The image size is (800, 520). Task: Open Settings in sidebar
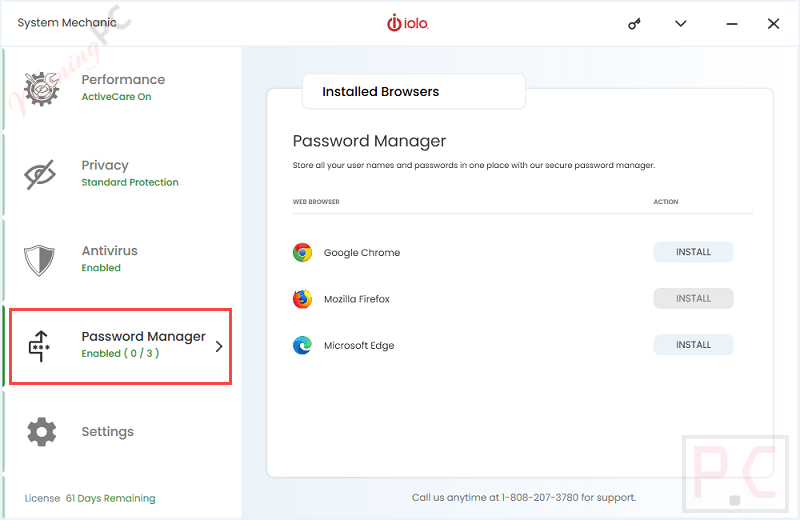tap(122, 432)
